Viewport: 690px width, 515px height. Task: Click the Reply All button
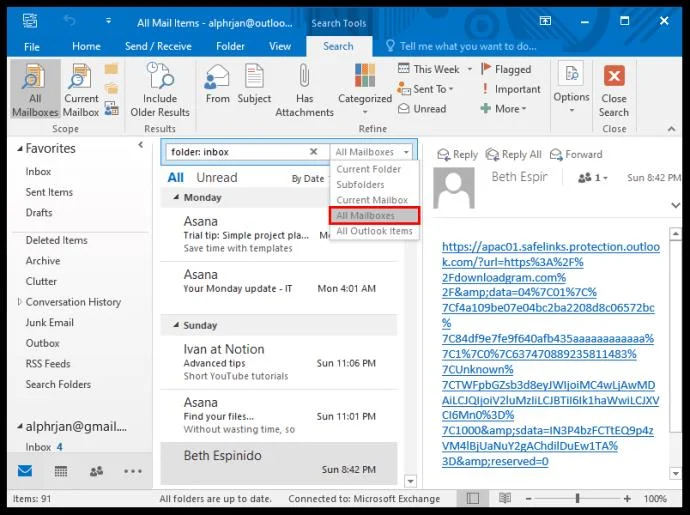pyautogui.click(x=513, y=155)
